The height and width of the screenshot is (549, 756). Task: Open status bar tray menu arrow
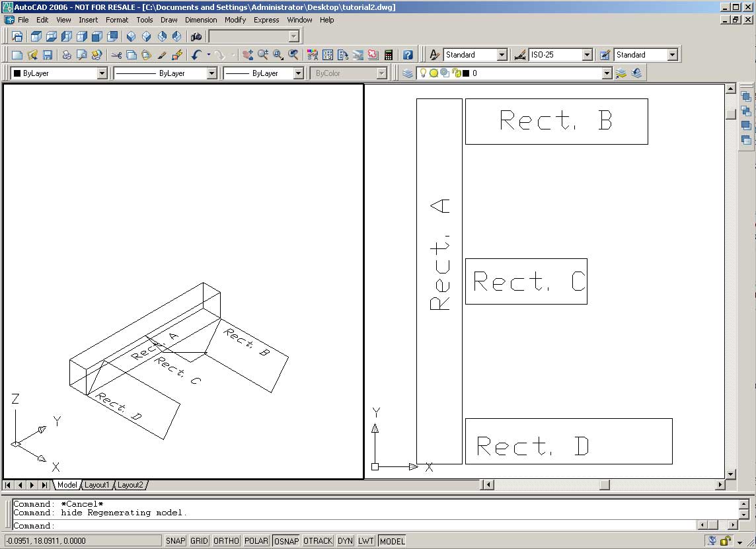[739, 542]
